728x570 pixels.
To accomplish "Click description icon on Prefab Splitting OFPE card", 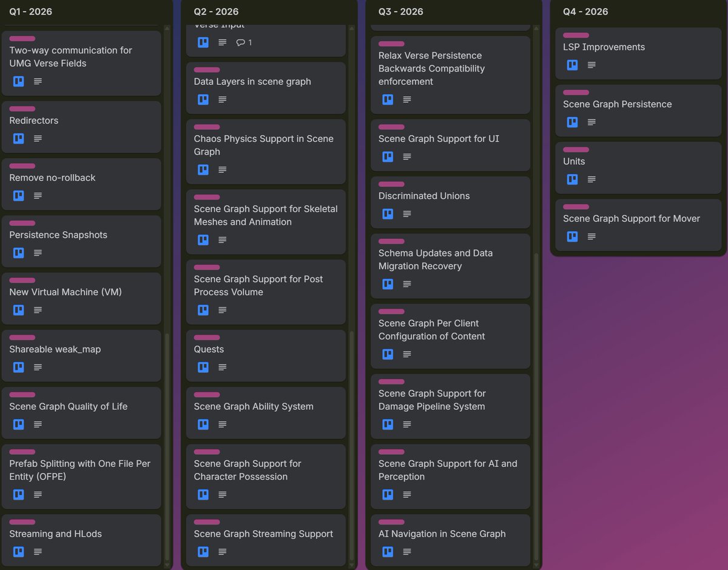I will [38, 495].
